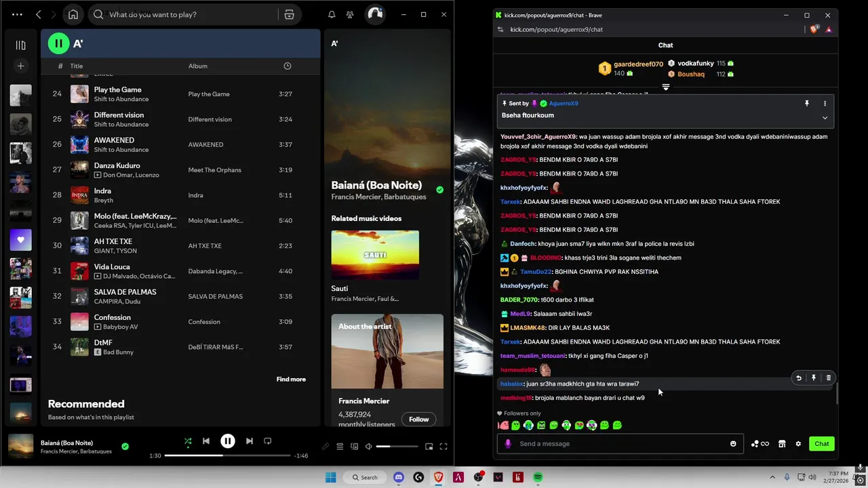Click taskbar Search box

coord(365,478)
